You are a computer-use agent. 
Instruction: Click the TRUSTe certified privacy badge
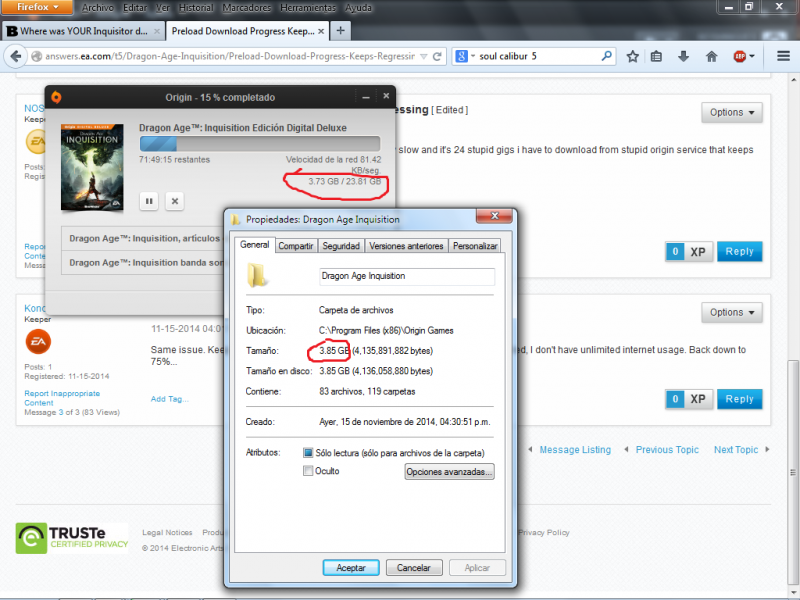72,538
